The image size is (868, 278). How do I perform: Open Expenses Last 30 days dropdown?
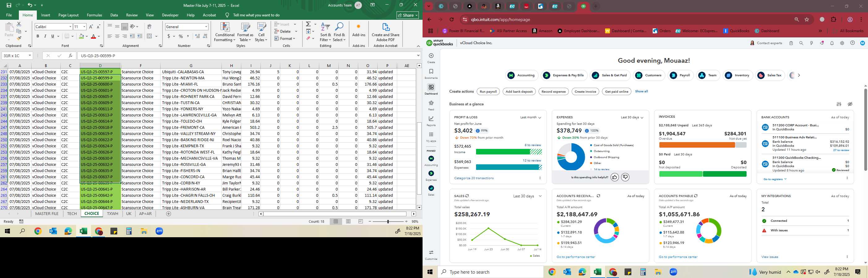tap(632, 117)
